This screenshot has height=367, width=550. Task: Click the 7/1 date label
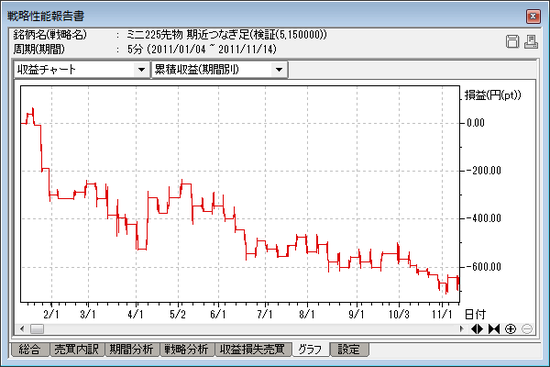(x=264, y=314)
